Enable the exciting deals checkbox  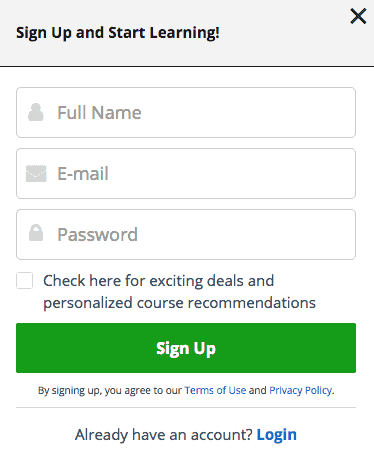tap(25, 281)
